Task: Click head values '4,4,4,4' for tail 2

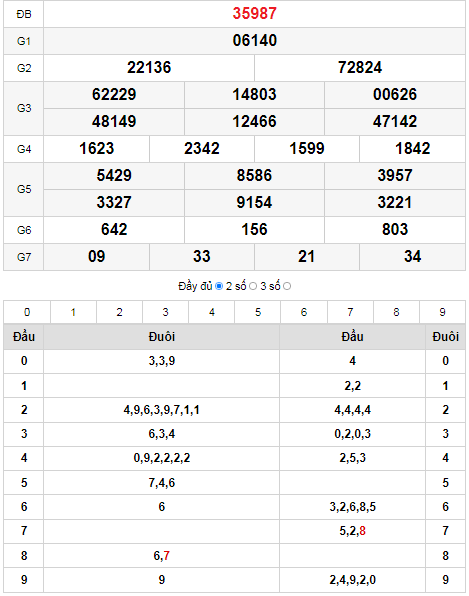Action: (352, 410)
